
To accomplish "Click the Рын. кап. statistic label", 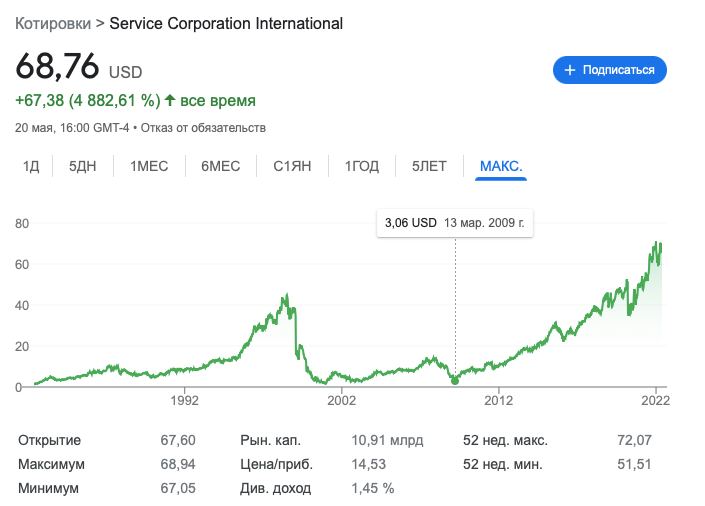I will click(270, 440).
